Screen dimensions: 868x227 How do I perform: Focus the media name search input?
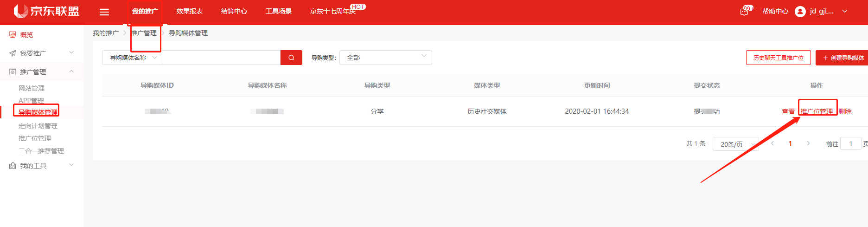tap(222, 58)
